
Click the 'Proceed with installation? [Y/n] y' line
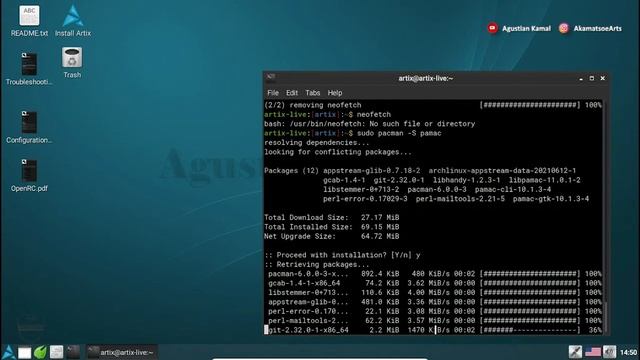pyautogui.click(x=342, y=255)
